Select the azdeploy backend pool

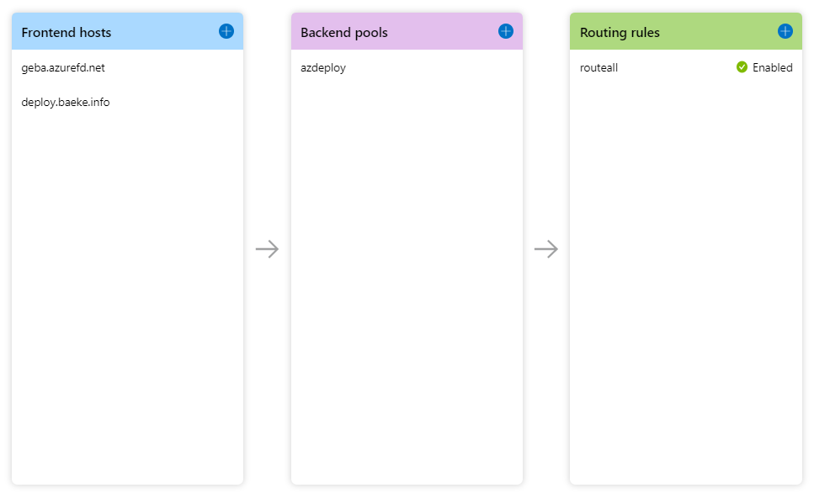323,68
